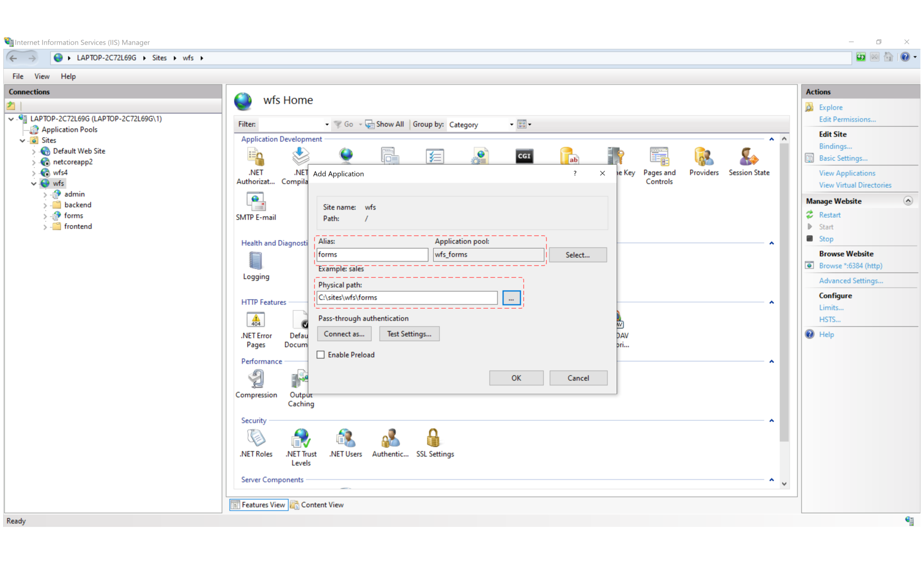
Task: Select the frontend folder in tree
Action: [x=78, y=227]
